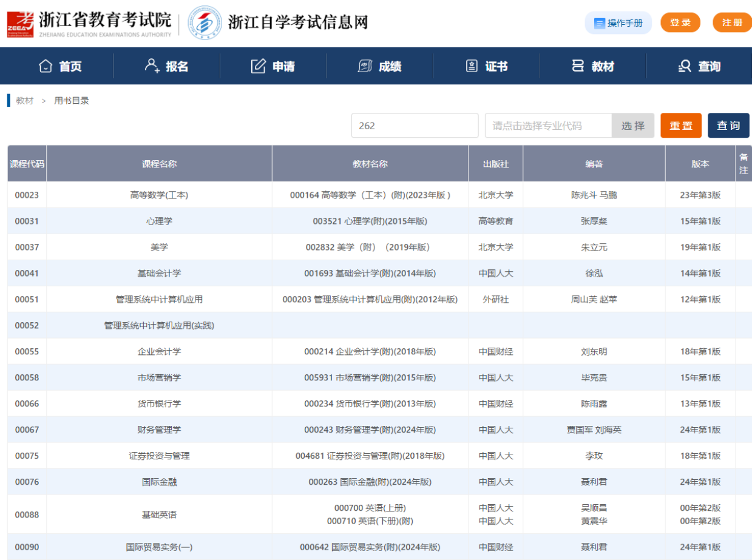752x560 pixels.
Task: Select course code 00090 cell
Action: pos(27,547)
